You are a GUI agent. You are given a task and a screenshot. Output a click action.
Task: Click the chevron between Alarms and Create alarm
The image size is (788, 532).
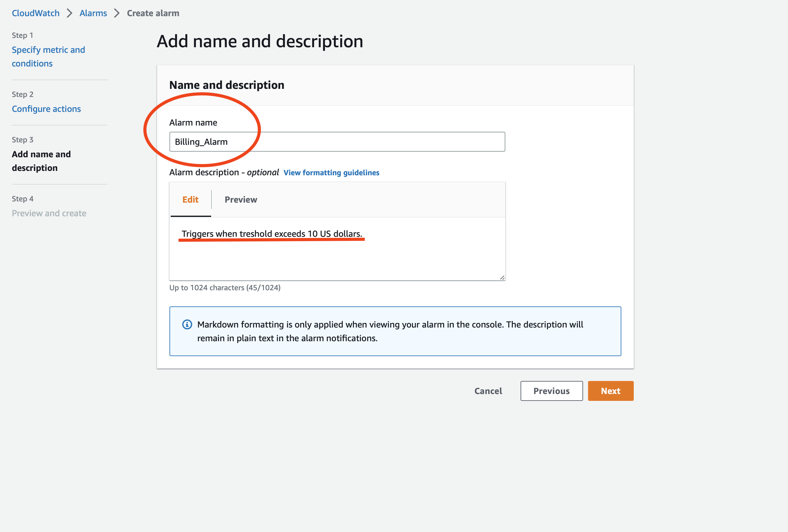(x=116, y=13)
